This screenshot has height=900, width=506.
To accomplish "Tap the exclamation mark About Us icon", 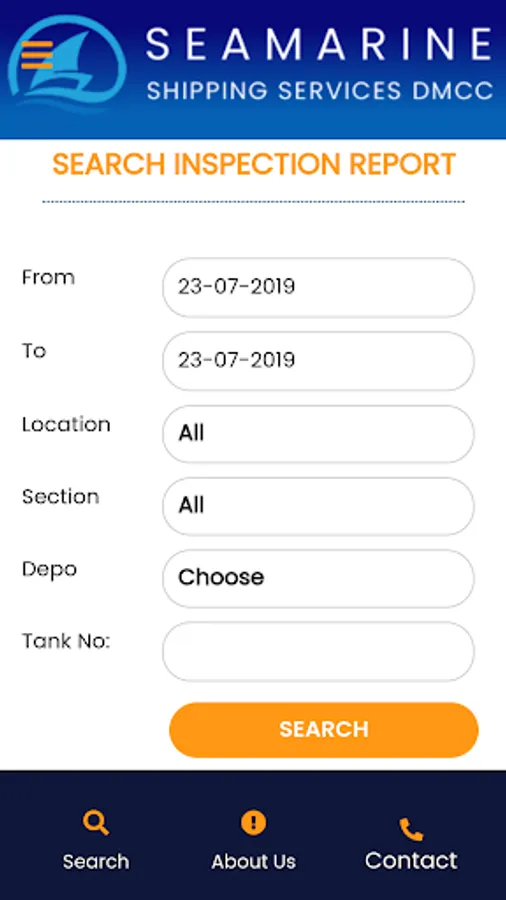I will tap(254, 823).
